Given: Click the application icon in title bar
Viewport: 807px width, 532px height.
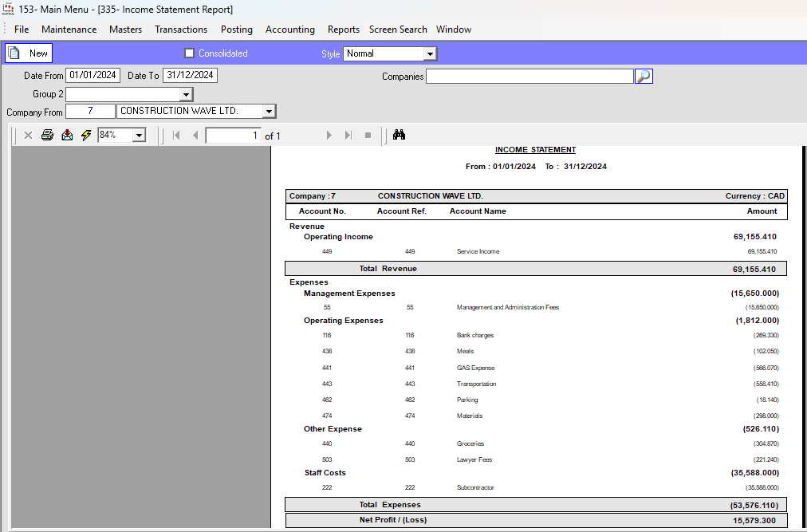Looking at the screenshot, I should tap(8, 9).
